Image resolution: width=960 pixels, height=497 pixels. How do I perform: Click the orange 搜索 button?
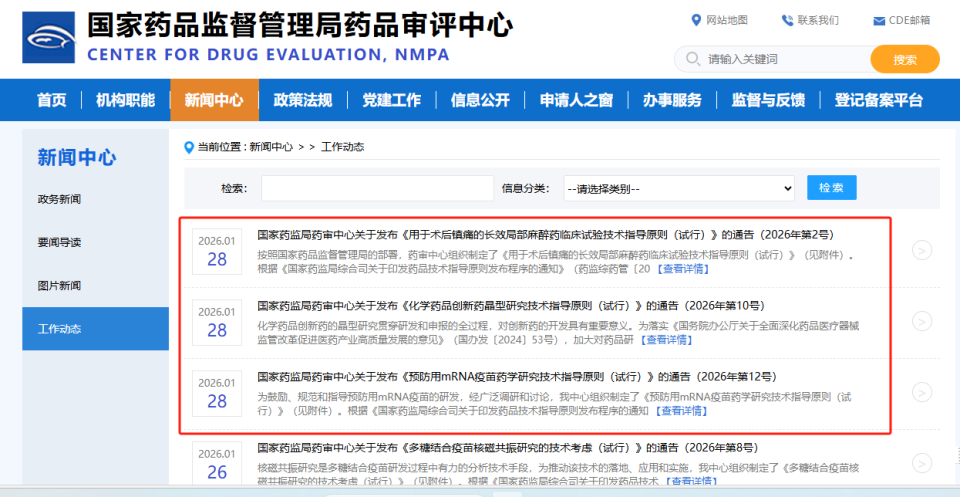tap(905, 59)
